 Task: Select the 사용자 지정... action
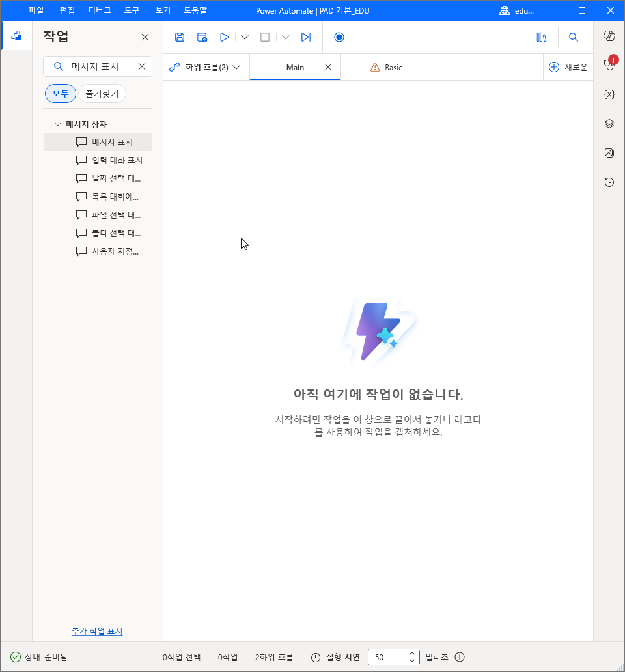click(x=98, y=251)
